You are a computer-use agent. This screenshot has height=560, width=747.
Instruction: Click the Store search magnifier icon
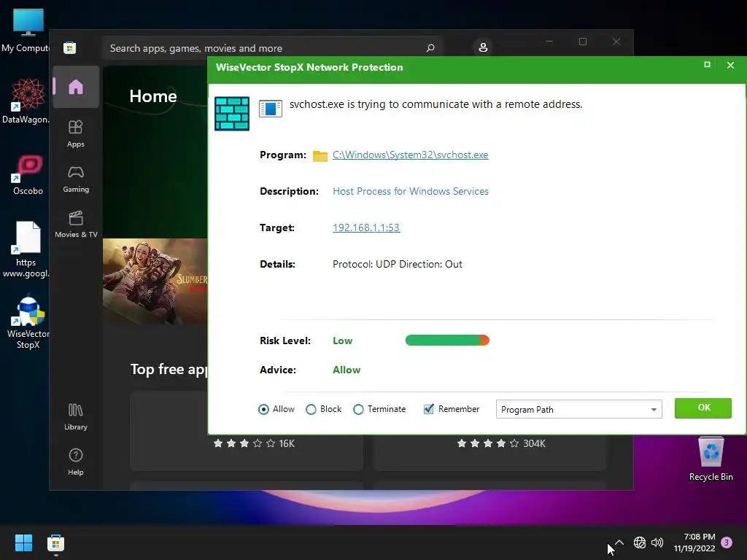click(430, 47)
